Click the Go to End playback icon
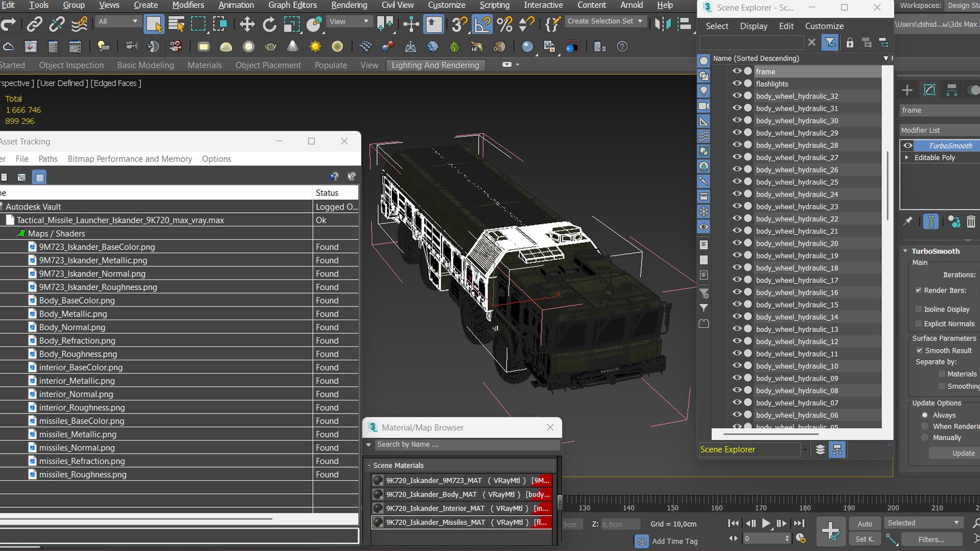Viewport: 980px width, 551px height. 799,523
